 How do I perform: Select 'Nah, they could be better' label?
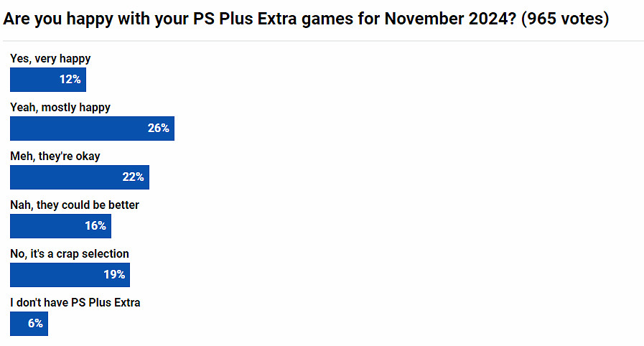point(75,205)
